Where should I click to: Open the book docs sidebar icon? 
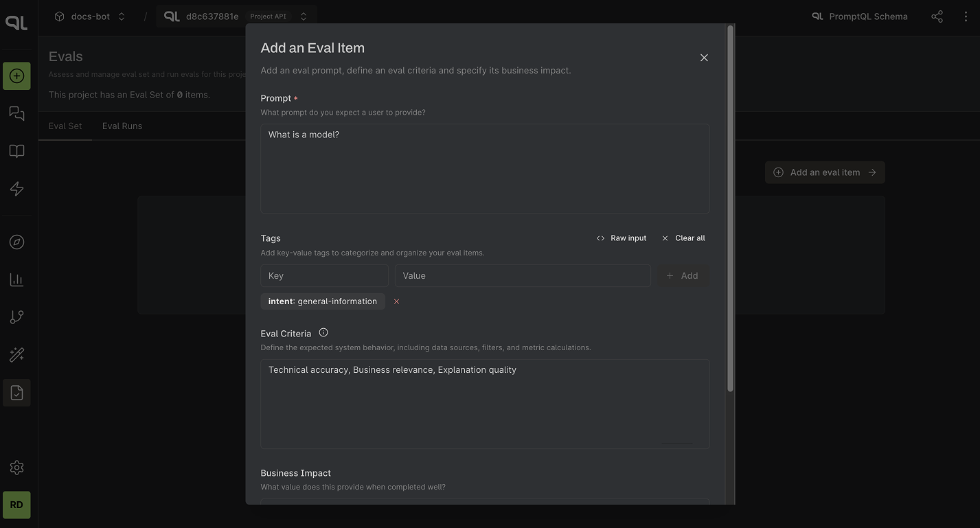(x=16, y=151)
